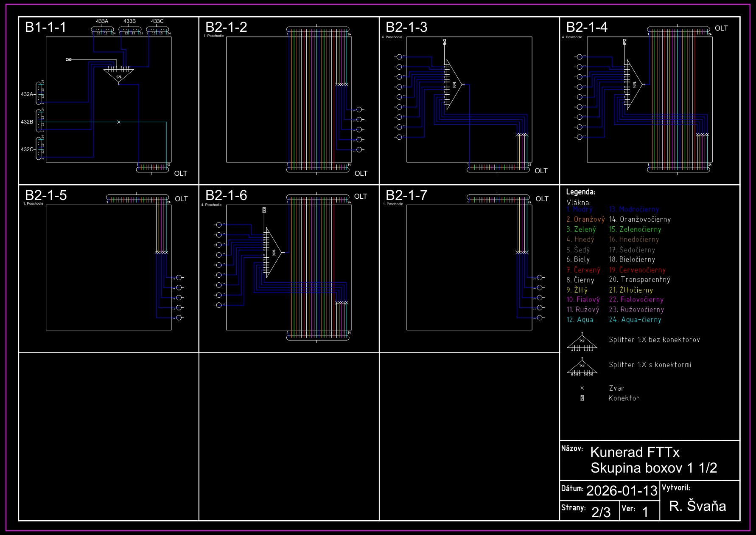Viewport: 756px width, 535px height.
Task: Select the splitter triangle in box B2-1-6
Action: (x=273, y=252)
